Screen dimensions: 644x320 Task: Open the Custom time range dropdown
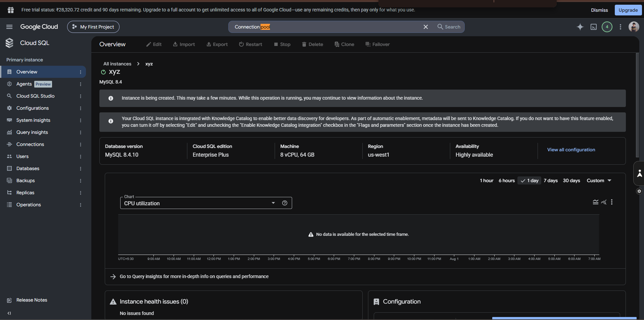tap(599, 180)
